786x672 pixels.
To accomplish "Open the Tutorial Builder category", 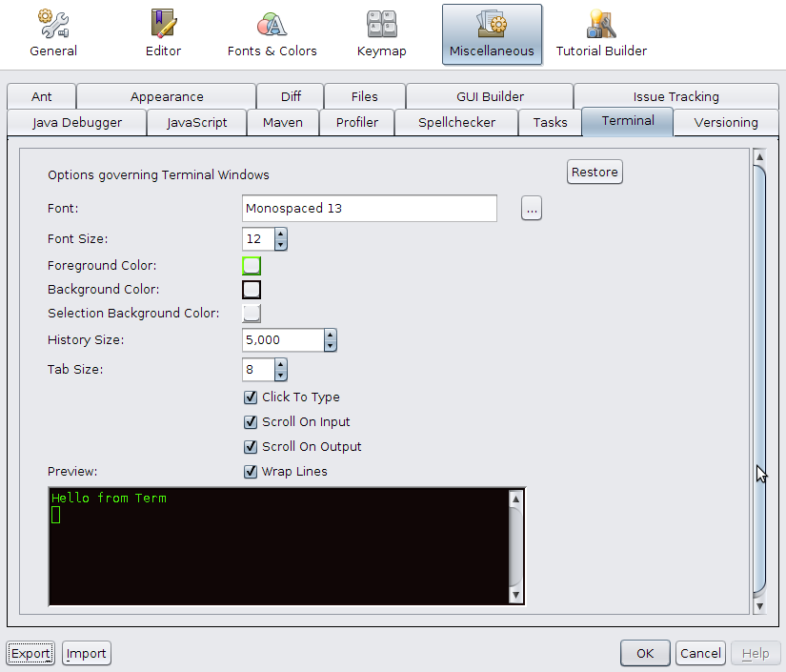I will [x=601, y=34].
